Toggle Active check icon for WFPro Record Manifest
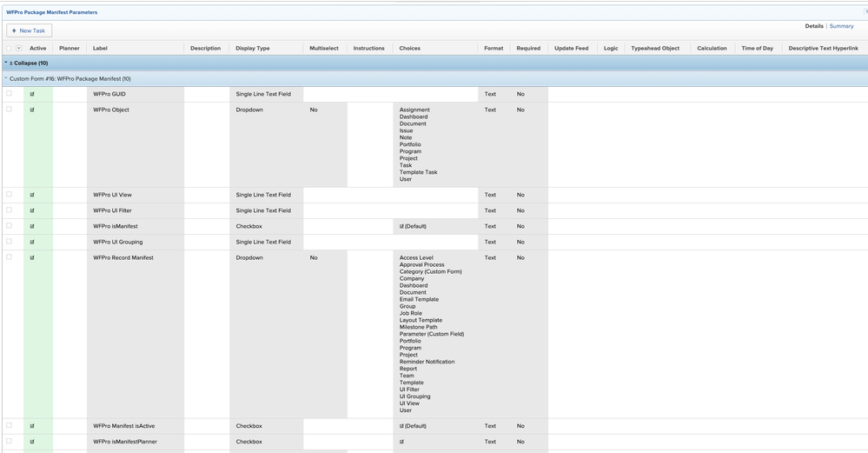 (32, 258)
